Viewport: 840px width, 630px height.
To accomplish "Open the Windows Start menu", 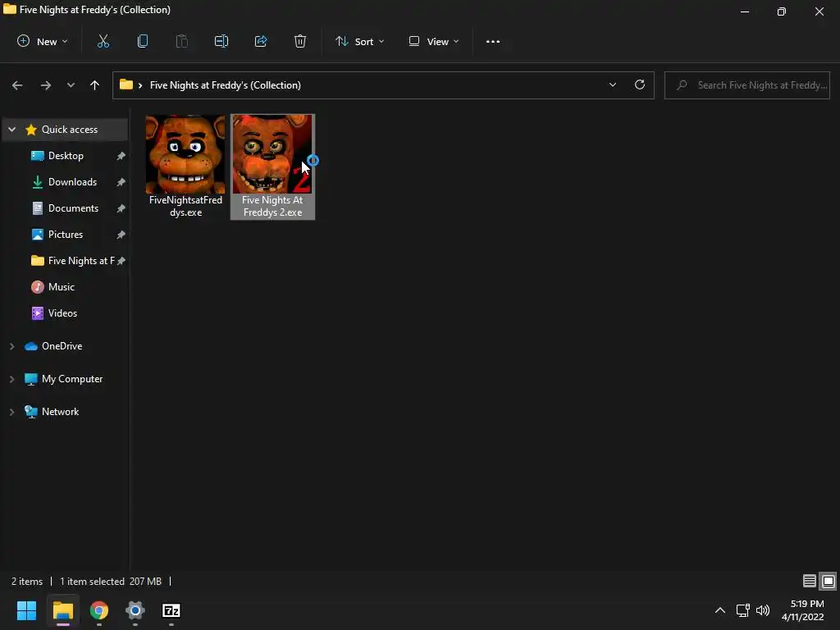I will pyautogui.click(x=26, y=610).
